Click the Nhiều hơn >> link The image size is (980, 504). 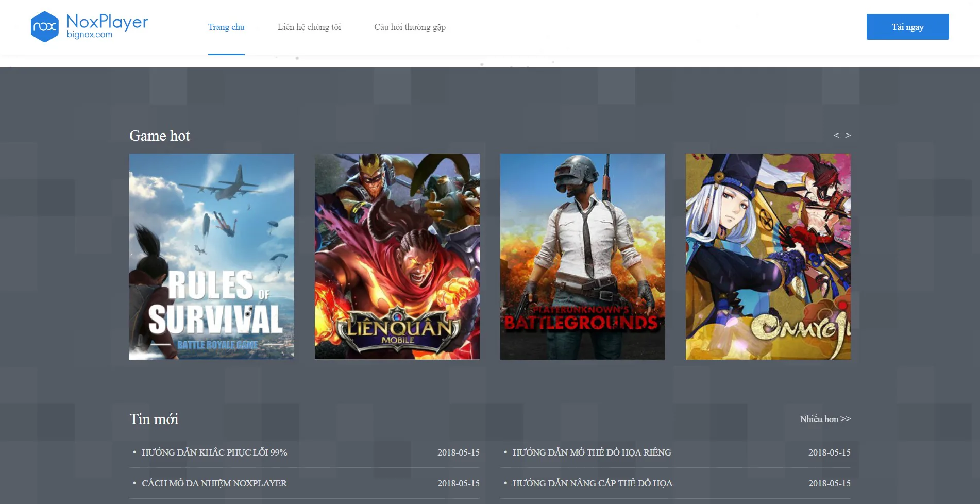click(x=825, y=419)
